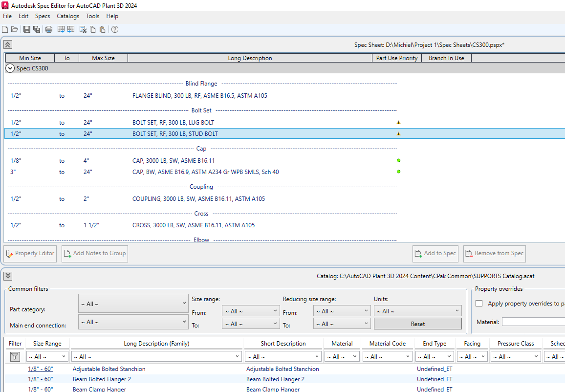Open the Part category dropdown
The width and height of the screenshot is (565, 392).
click(133, 304)
